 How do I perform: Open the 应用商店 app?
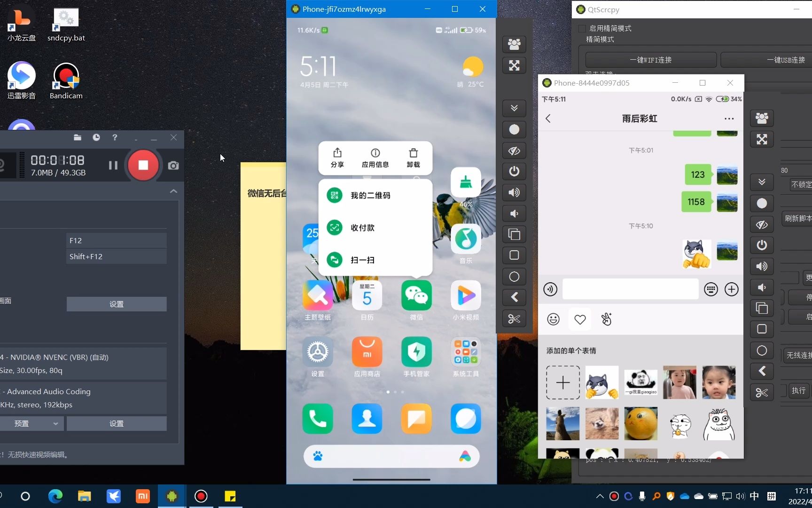367,352
